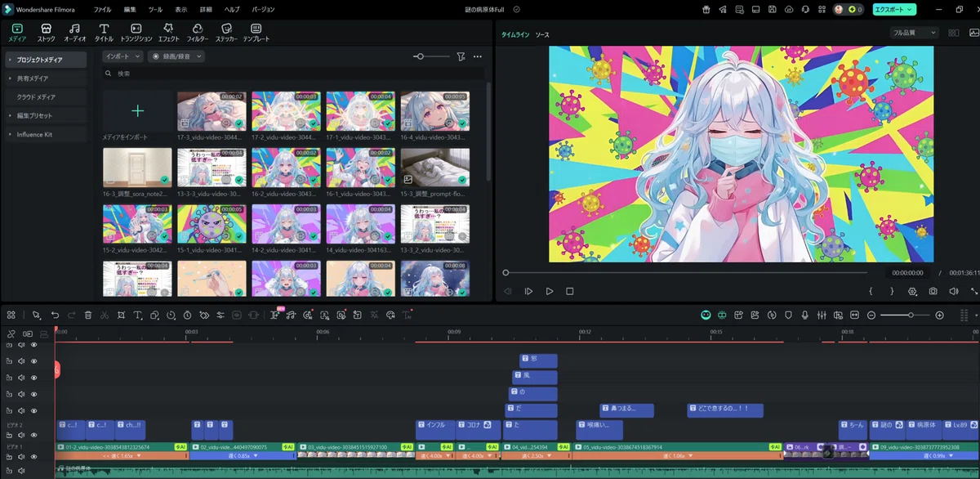Open the 編集 menu
This screenshot has width=980, height=479.
pyautogui.click(x=130, y=9)
